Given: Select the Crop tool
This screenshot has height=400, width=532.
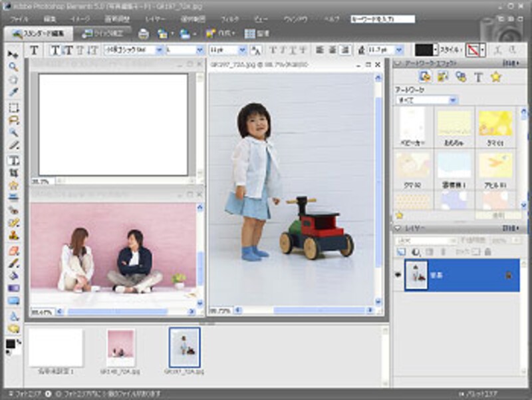Looking at the screenshot, I should 13,173.
